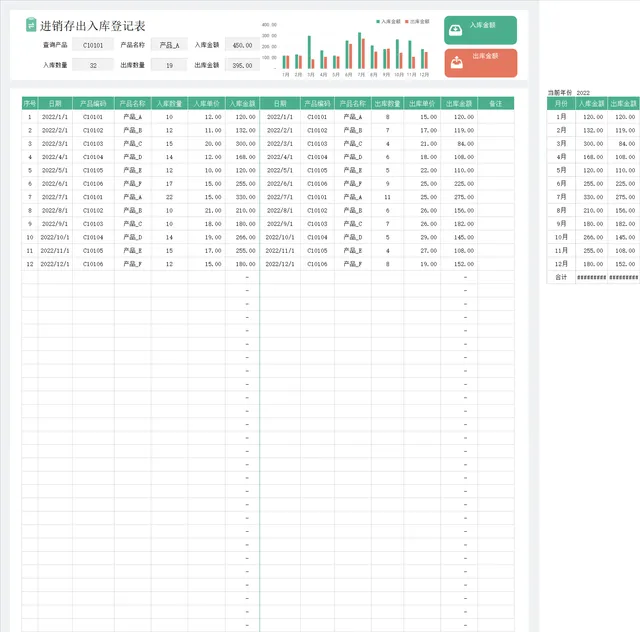The height and width of the screenshot is (632, 640).
Task: Click the 序号 column header
Action: click(x=30, y=103)
